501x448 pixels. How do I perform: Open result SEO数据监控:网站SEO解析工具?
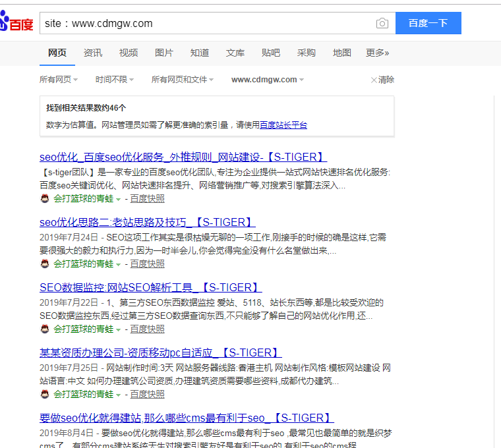coord(151,287)
